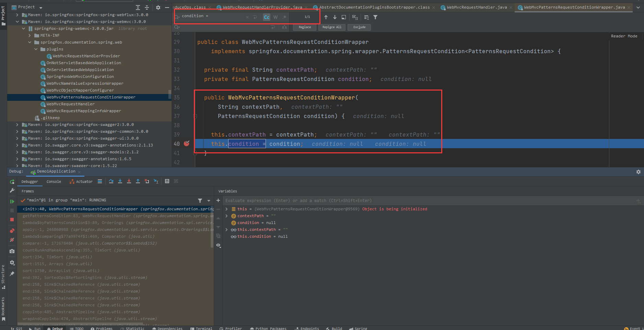Toggle whole words matching in search
This screenshot has height=330, width=644.
pyautogui.click(x=276, y=17)
